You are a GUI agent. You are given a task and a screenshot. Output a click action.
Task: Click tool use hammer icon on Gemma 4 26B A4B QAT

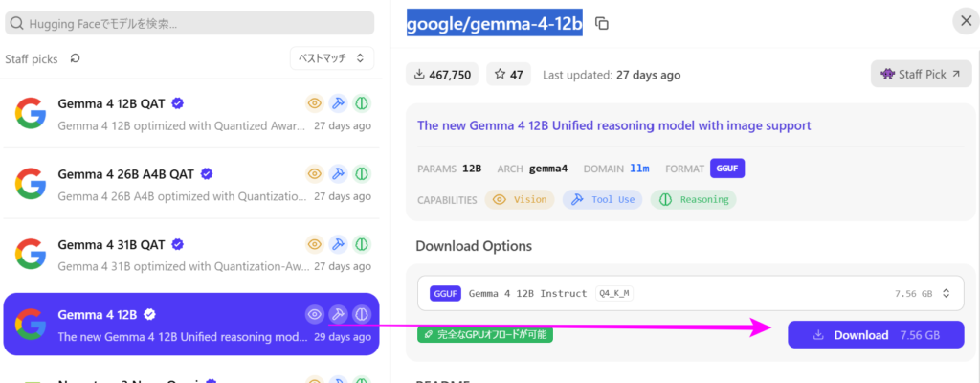pos(338,173)
